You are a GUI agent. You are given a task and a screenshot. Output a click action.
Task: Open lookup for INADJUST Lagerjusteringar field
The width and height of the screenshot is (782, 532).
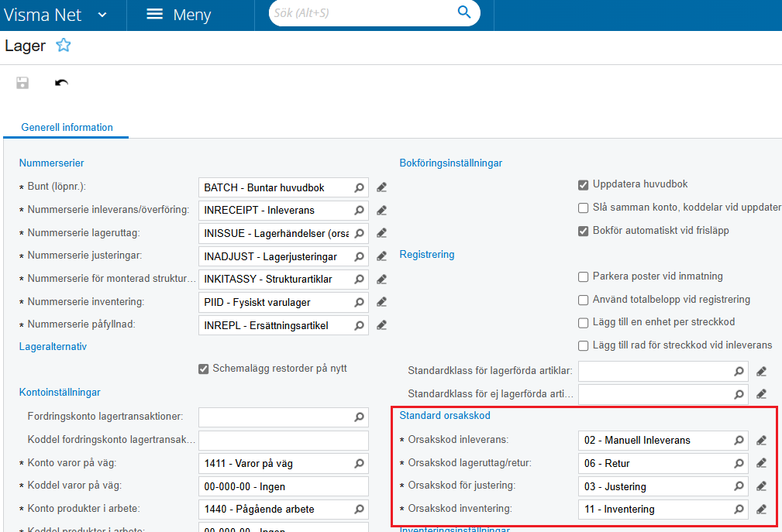pyautogui.click(x=359, y=256)
